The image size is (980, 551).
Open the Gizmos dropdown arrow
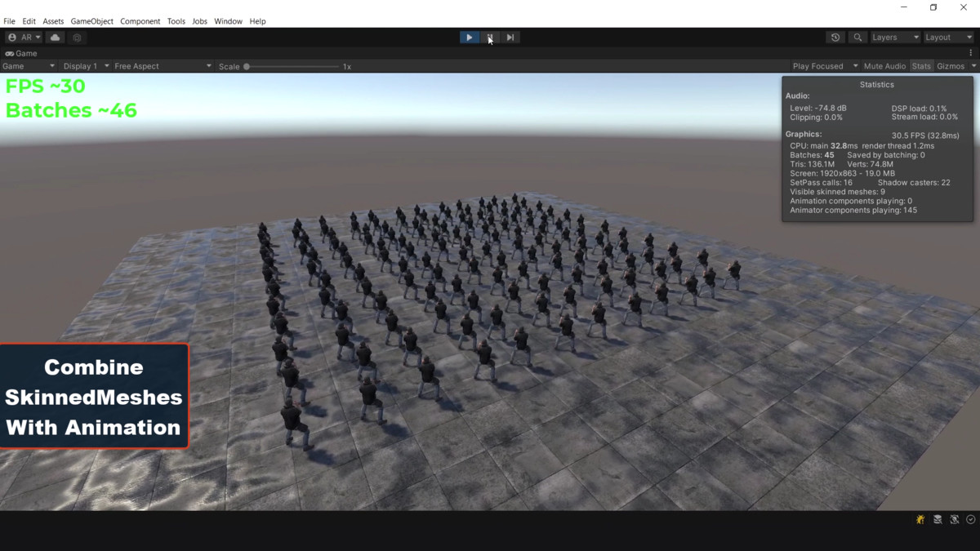coord(973,65)
